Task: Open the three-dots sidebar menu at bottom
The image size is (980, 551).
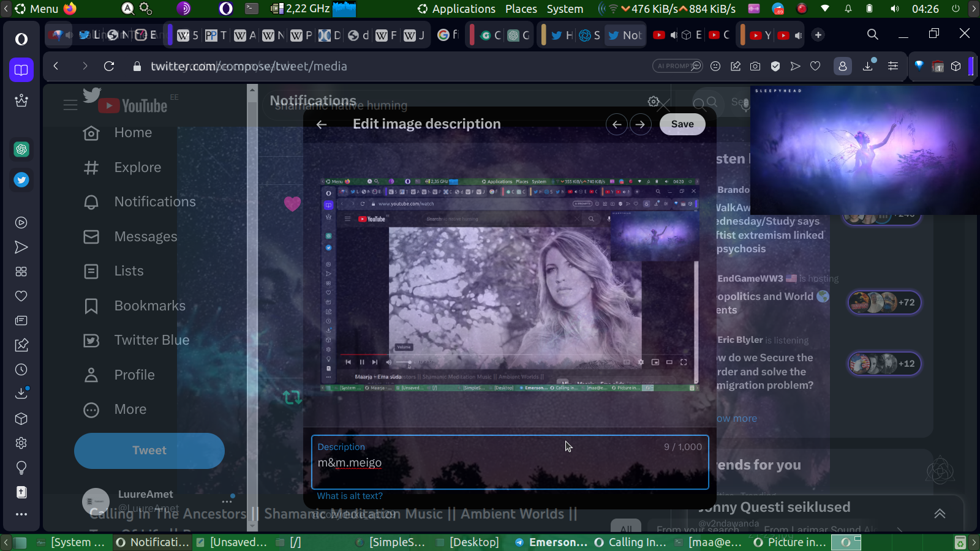Action: 21,514
